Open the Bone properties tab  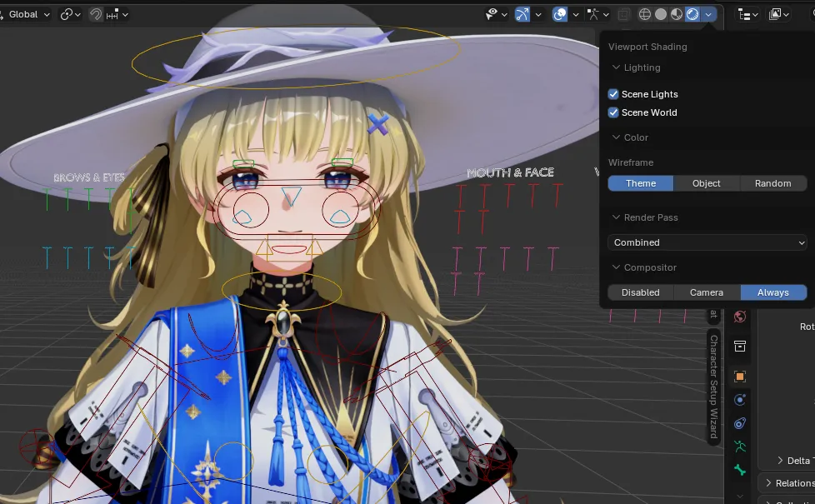pos(740,470)
